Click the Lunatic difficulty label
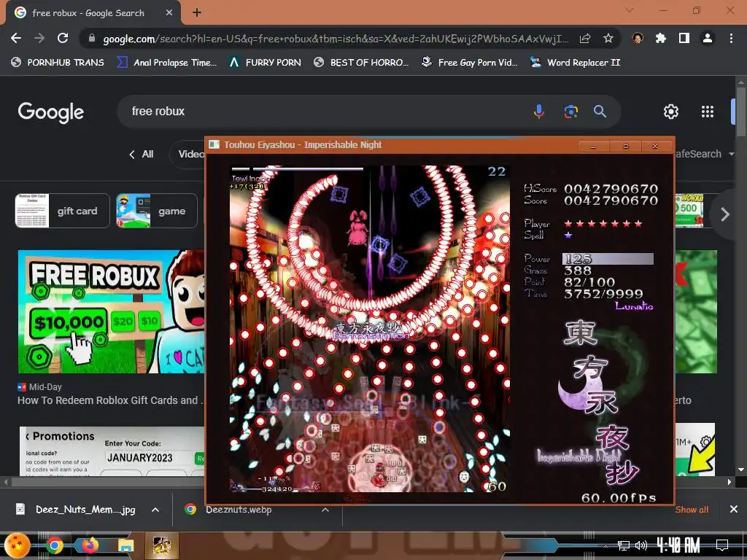Screen dimensions: 747x560 point(634,306)
